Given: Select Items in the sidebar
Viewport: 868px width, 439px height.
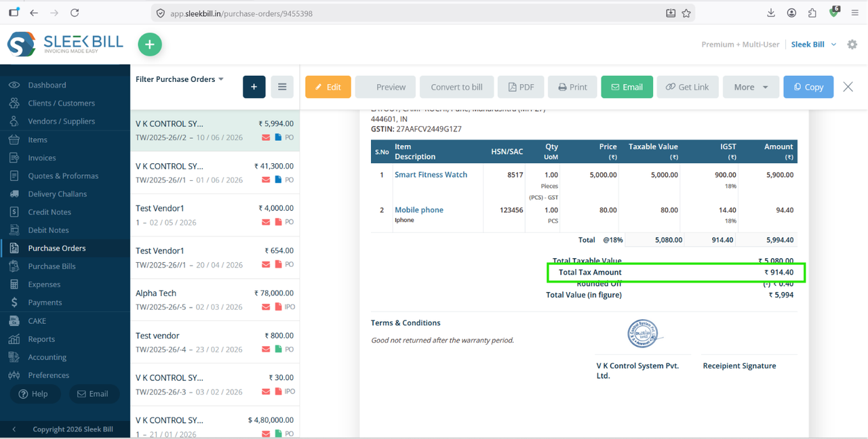Looking at the screenshot, I should coord(37,140).
